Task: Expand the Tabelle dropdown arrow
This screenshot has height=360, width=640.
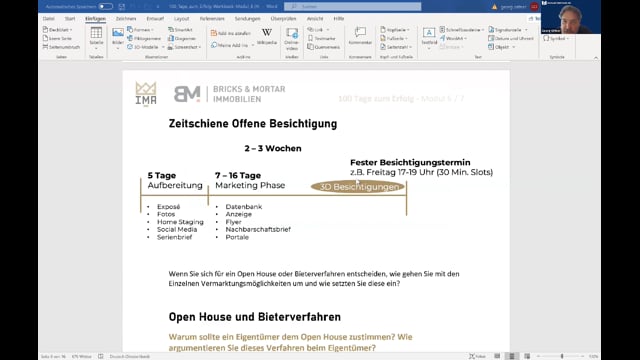Action: click(x=96, y=49)
